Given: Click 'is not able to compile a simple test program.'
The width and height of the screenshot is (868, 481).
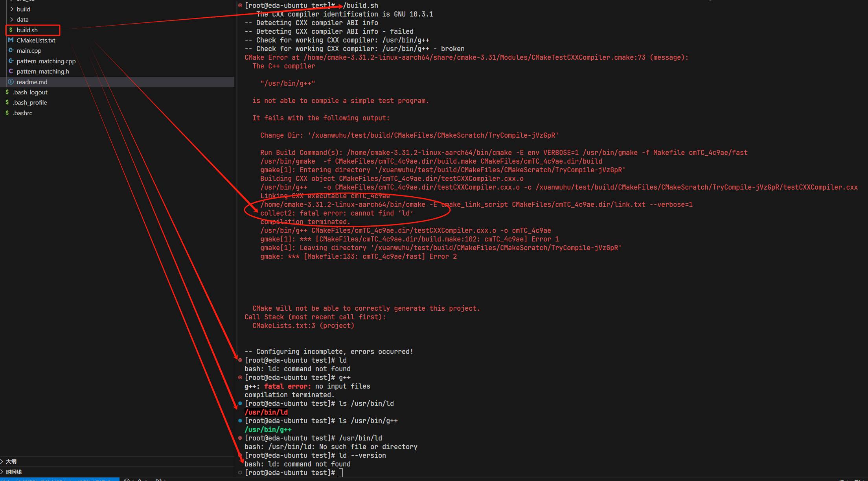Looking at the screenshot, I should tap(341, 101).
